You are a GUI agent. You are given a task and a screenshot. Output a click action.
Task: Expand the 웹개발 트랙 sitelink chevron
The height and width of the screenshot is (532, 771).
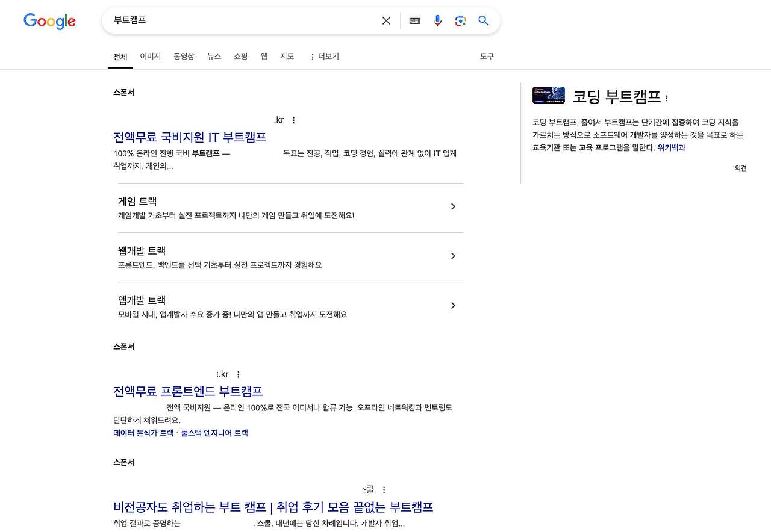tap(452, 256)
